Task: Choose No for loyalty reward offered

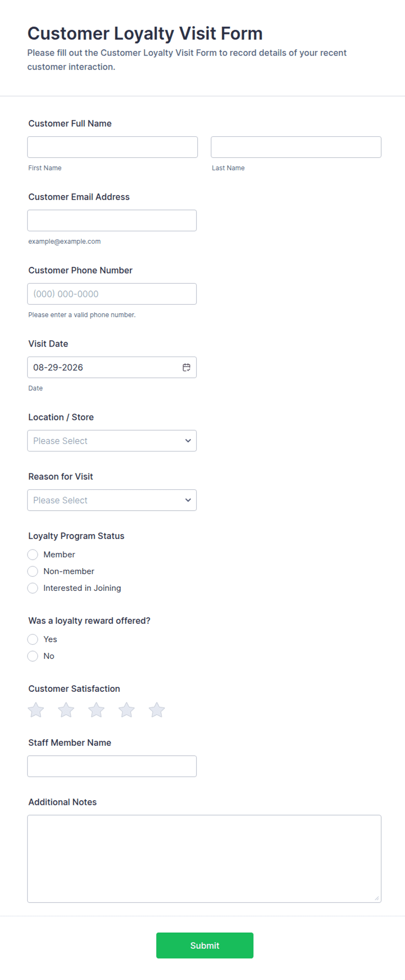Action: click(33, 656)
